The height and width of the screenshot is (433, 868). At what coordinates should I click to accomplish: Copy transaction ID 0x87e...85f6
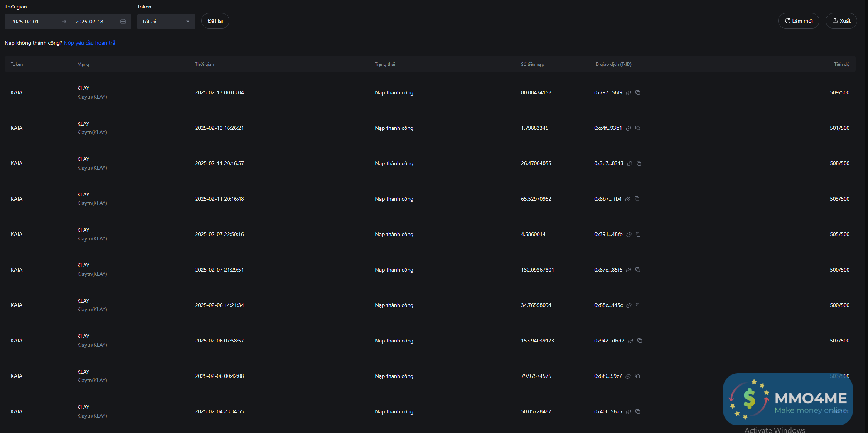coord(638,270)
